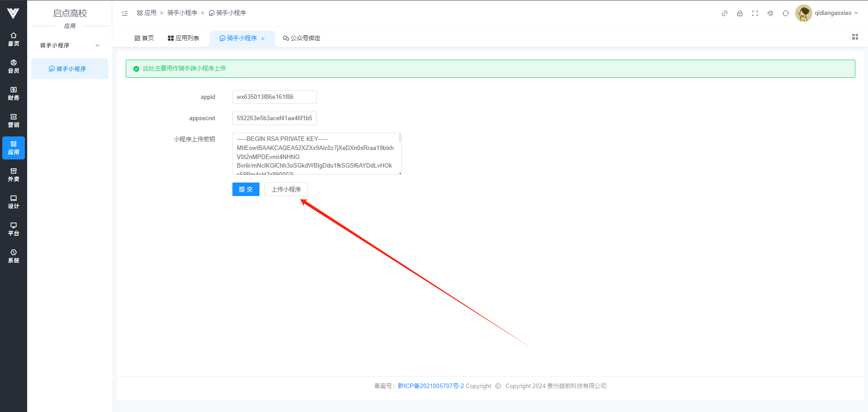Close the 骑手小程序 tab
Image resolution: width=868 pixels, height=412 pixels.
click(x=263, y=39)
